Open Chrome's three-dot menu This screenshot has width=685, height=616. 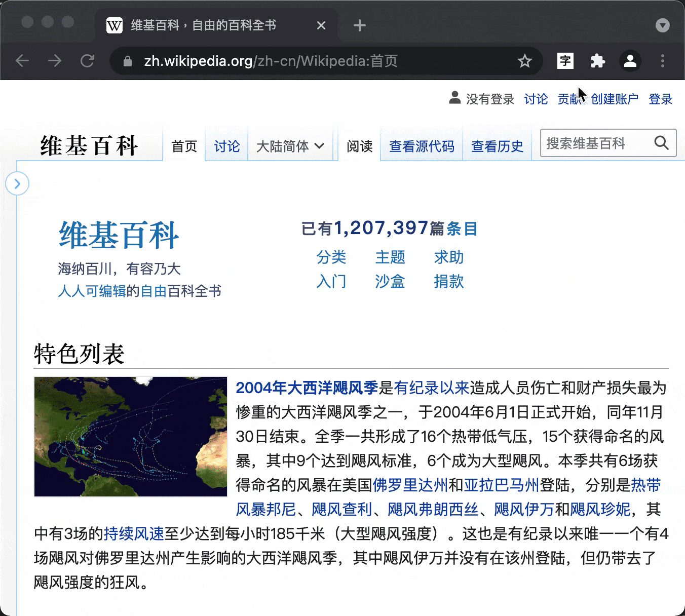(x=663, y=61)
